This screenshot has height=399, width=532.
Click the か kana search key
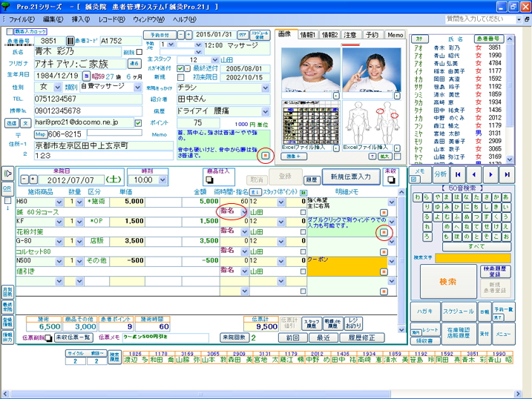[496, 197]
